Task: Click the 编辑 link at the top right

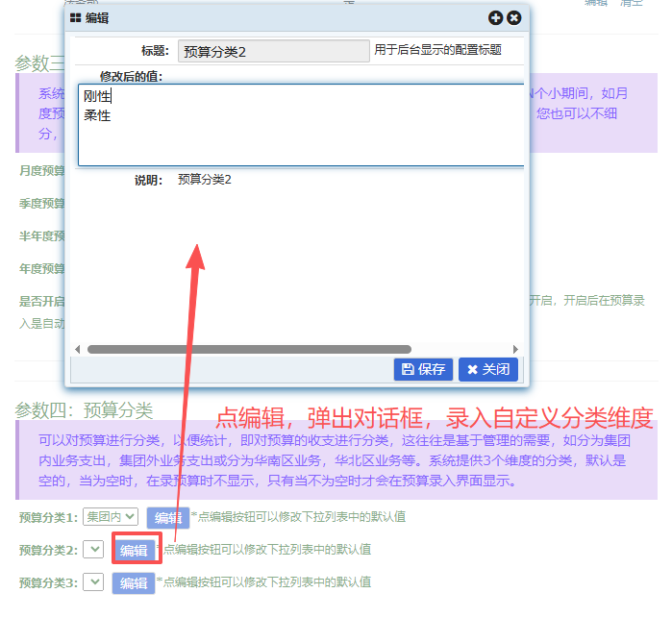Action: pos(596,3)
